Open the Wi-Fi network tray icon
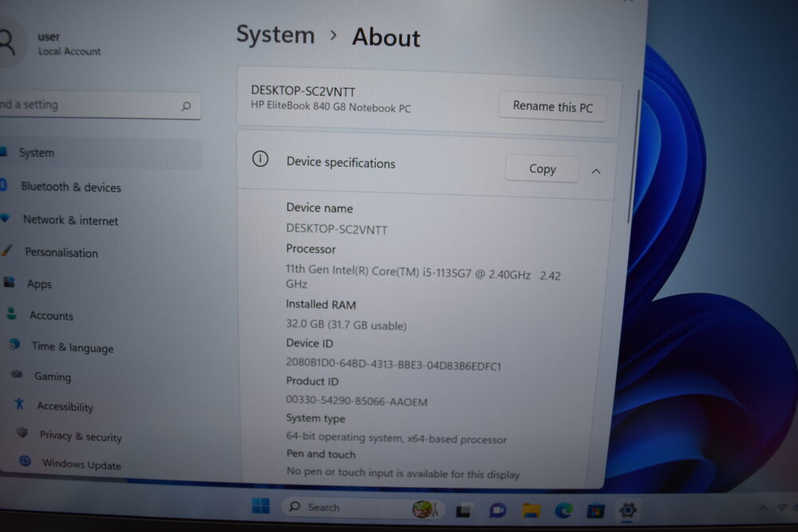The height and width of the screenshot is (532, 798). tap(782, 507)
